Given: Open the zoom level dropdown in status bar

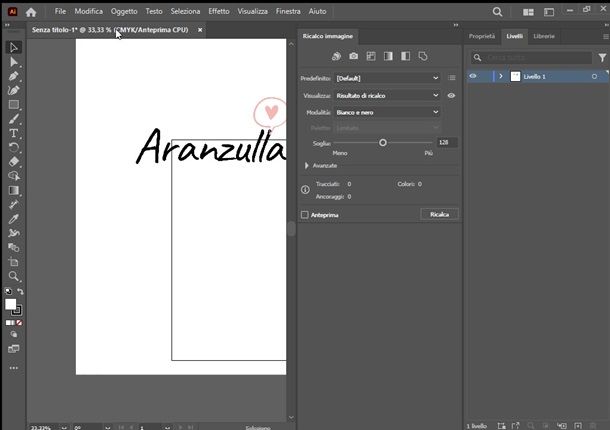Looking at the screenshot, I should (64, 427).
